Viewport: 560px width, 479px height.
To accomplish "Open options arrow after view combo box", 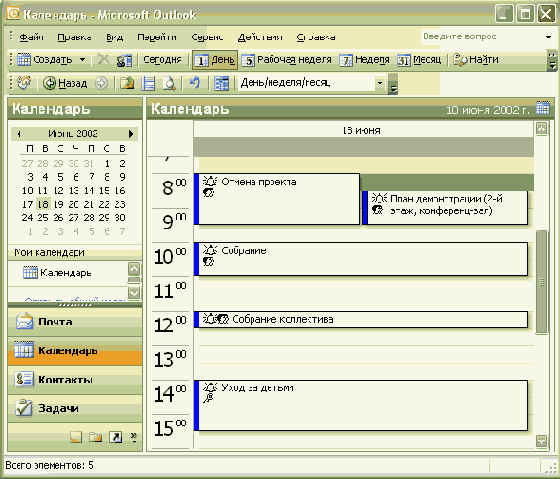I will point(392,84).
